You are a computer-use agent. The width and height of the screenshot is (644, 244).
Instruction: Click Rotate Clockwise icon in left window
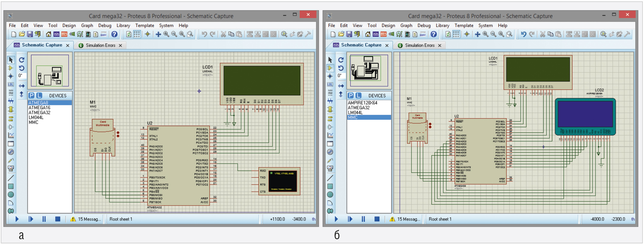[x=22, y=60]
